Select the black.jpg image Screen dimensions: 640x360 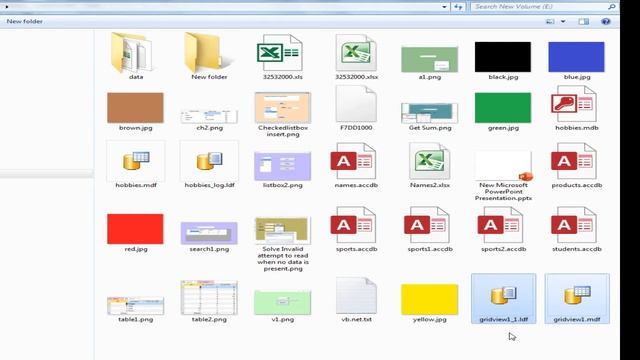[x=503, y=57]
